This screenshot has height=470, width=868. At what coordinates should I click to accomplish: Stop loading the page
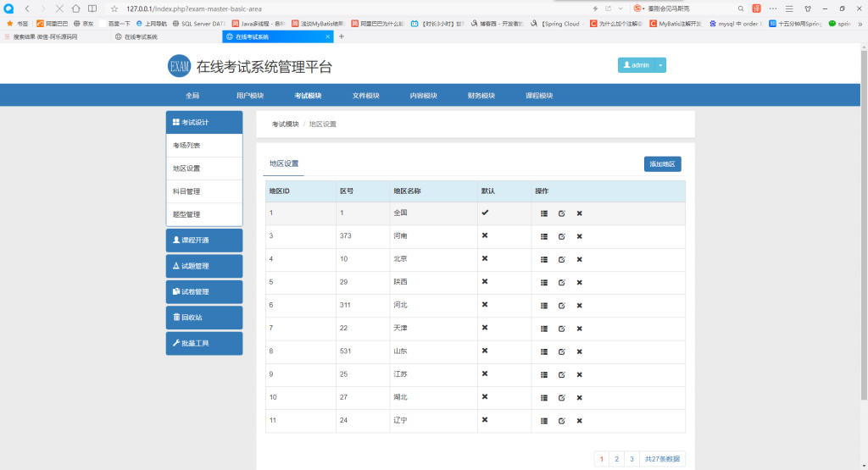click(x=59, y=8)
